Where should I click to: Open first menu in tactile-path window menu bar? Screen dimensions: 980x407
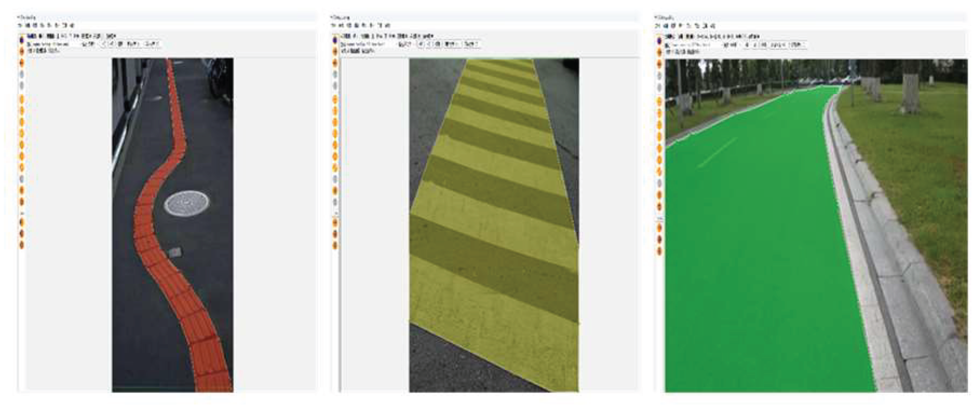[20, 25]
